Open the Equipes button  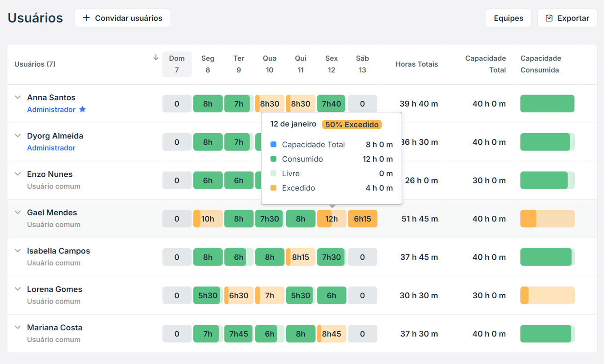[x=508, y=18]
